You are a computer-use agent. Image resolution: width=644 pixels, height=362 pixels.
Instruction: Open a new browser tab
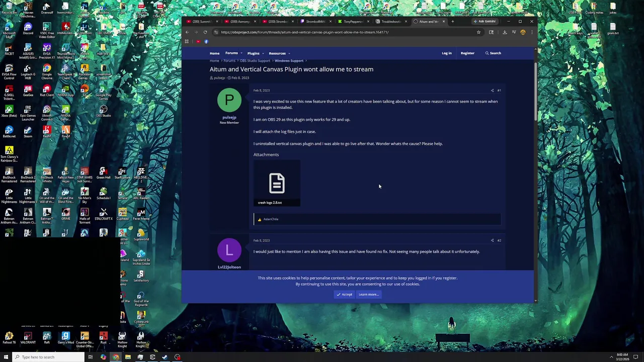click(x=452, y=22)
